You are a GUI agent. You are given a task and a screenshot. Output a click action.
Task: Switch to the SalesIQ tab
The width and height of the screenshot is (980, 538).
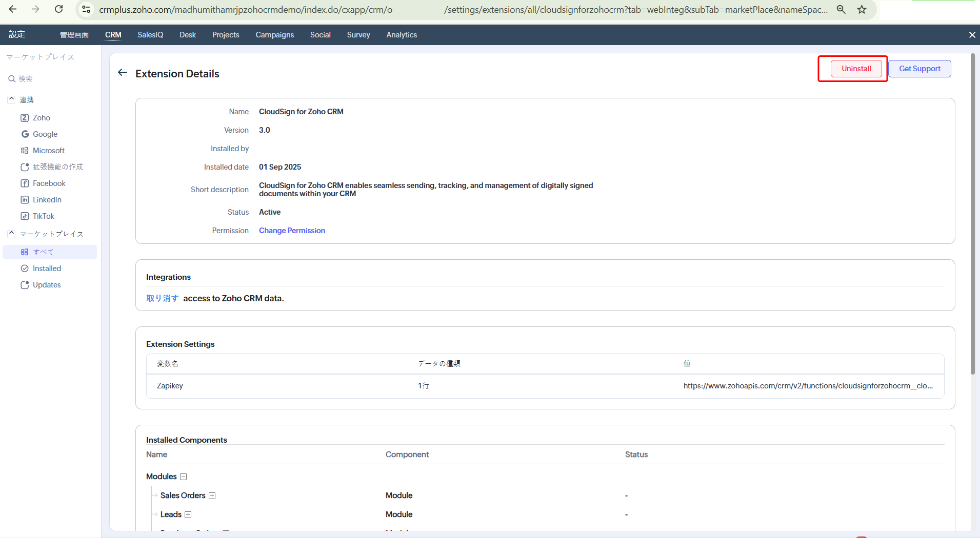[x=150, y=35]
